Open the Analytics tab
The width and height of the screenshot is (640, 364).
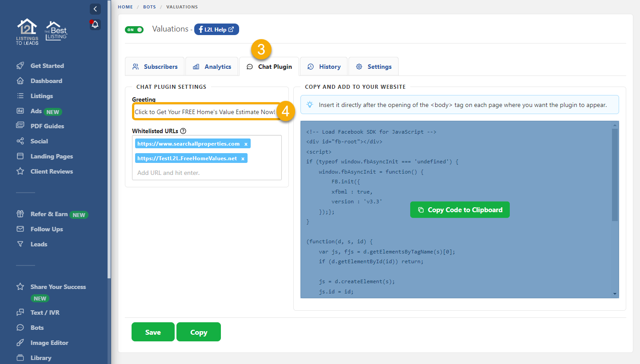212,67
